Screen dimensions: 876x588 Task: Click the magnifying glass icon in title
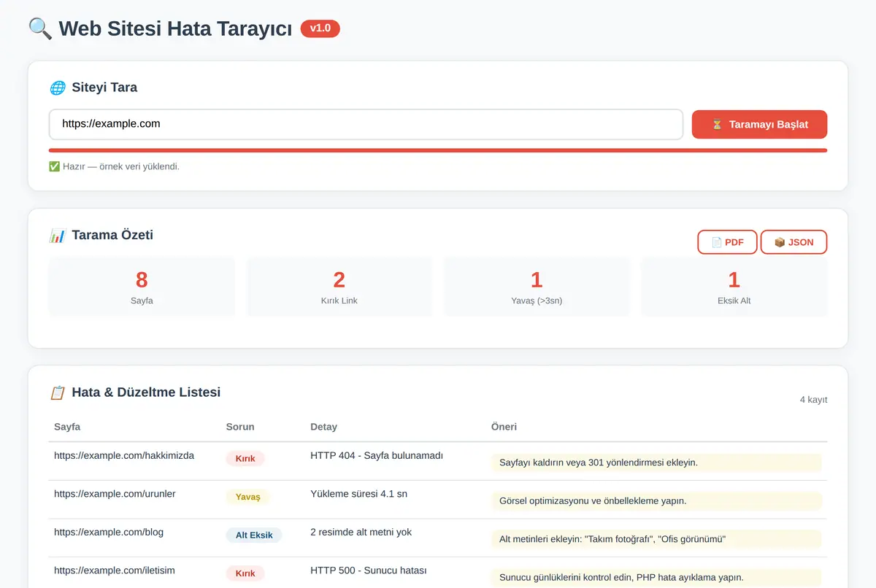[40, 28]
